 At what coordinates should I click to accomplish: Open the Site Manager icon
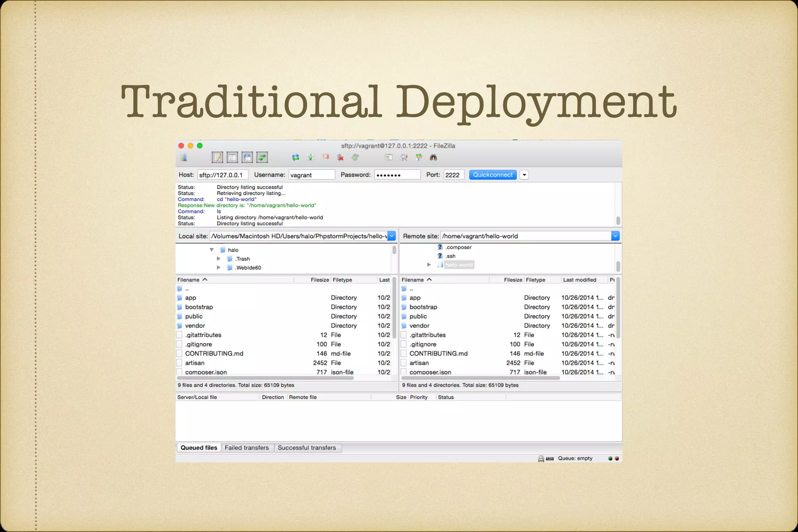(184, 157)
